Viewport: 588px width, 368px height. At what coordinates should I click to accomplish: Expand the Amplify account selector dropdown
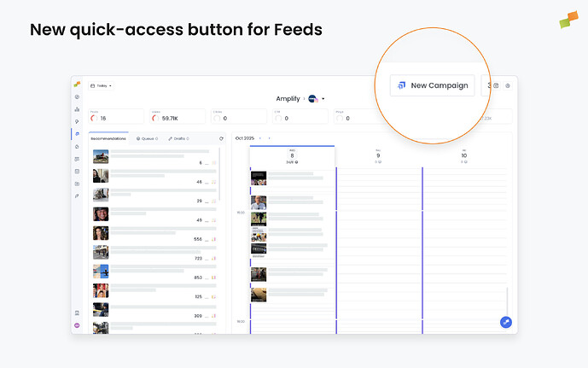coord(323,99)
